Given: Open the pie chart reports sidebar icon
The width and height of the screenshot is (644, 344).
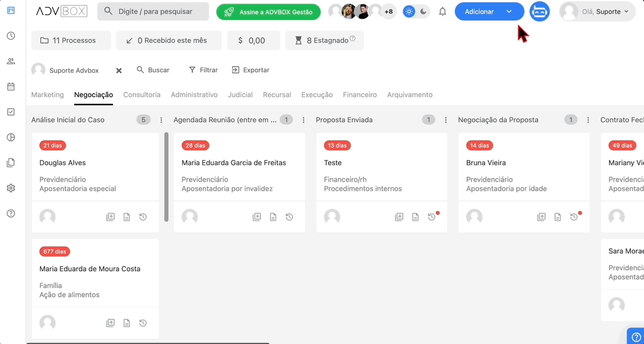Looking at the screenshot, I should coord(11,138).
